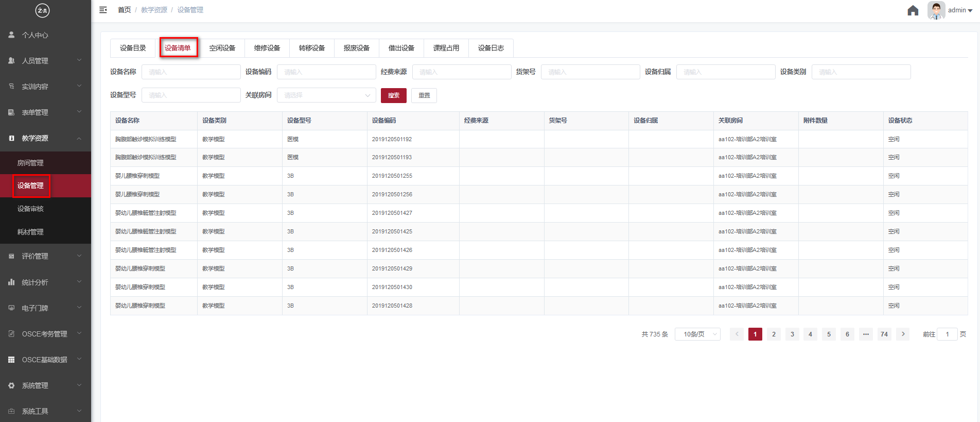The height and width of the screenshot is (422, 980).
Task: Click the 首页 breadcrumb link
Action: click(x=125, y=10)
